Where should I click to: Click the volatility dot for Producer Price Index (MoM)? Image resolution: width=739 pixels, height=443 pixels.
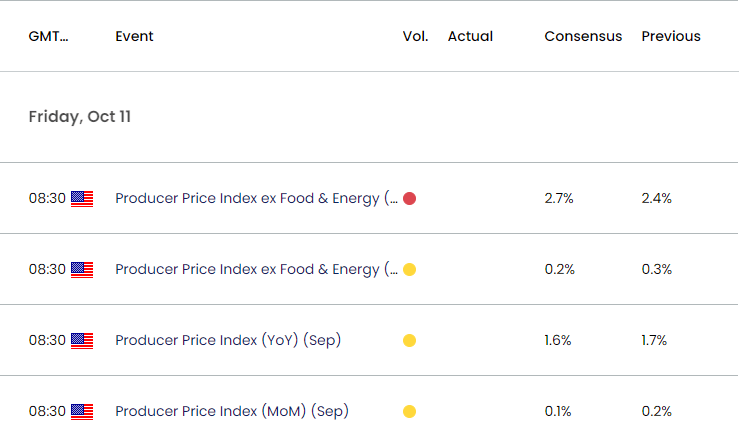[x=410, y=412]
